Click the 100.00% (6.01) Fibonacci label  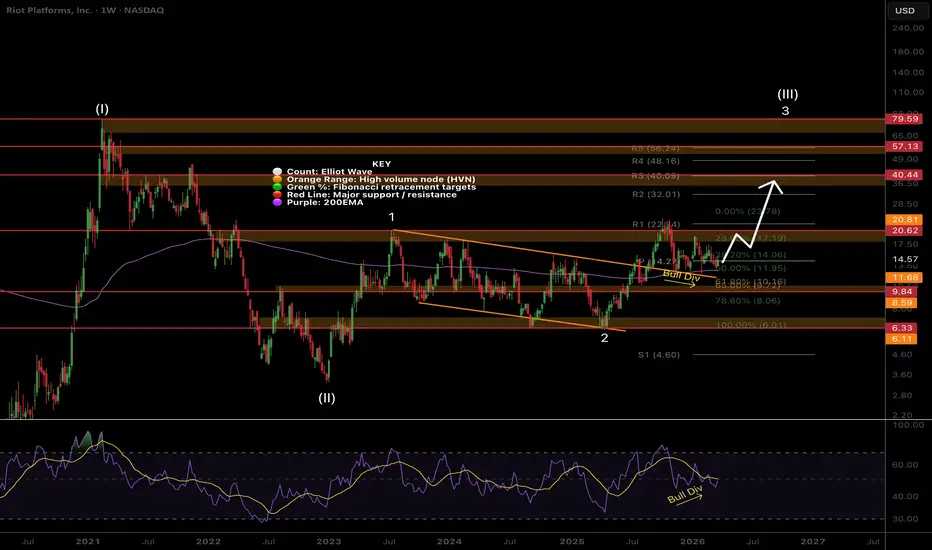[x=751, y=325]
